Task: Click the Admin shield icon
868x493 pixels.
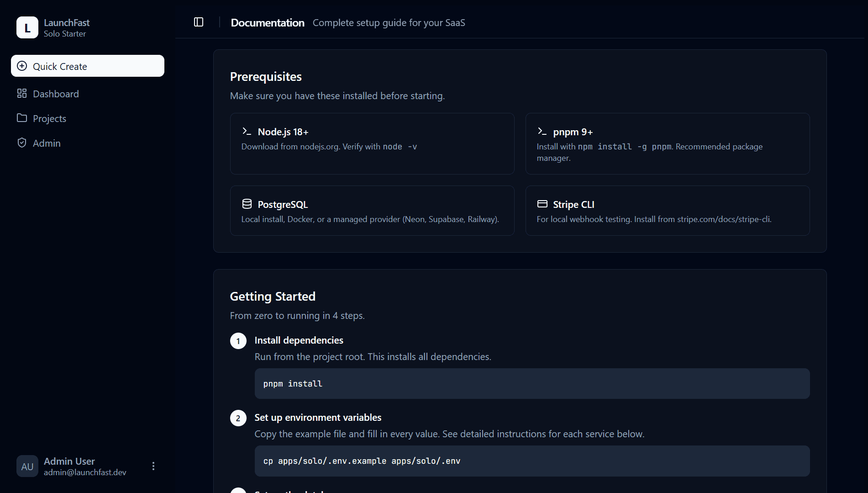Action: tap(22, 143)
